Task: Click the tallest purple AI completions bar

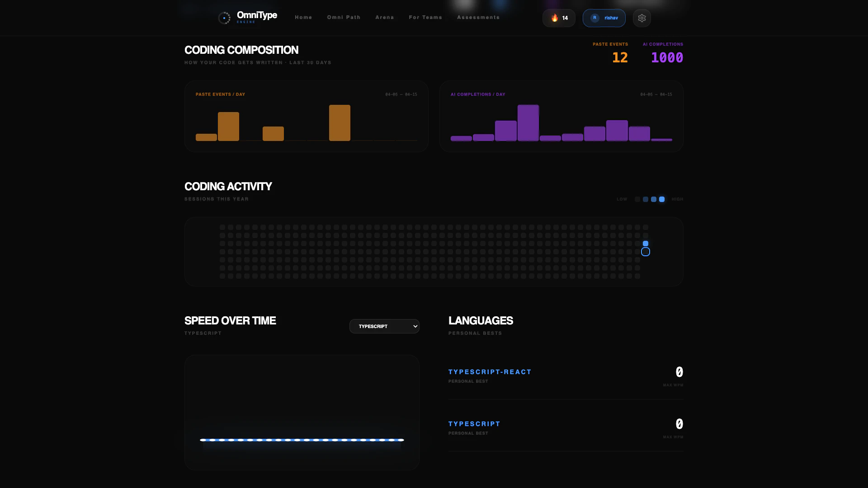Action: tap(528, 122)
